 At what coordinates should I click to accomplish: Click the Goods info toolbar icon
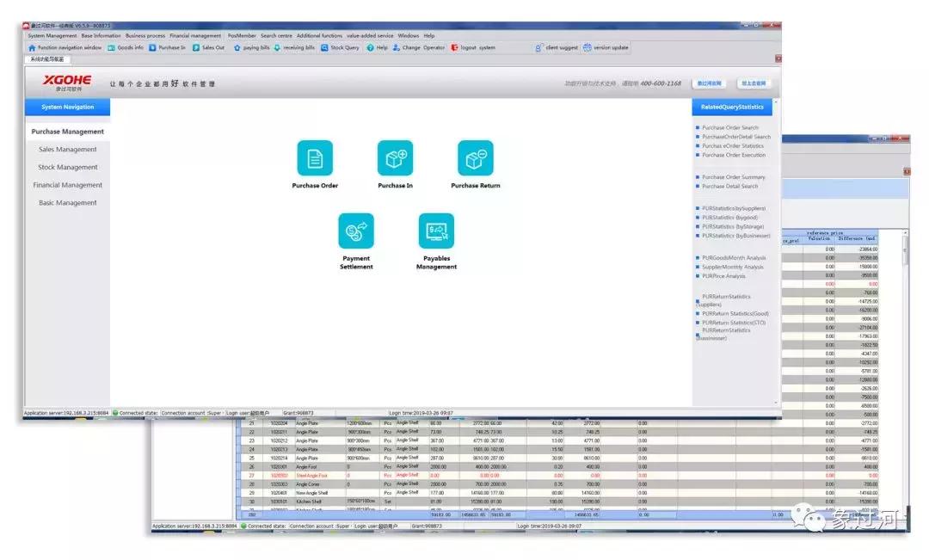coord(111,47)
